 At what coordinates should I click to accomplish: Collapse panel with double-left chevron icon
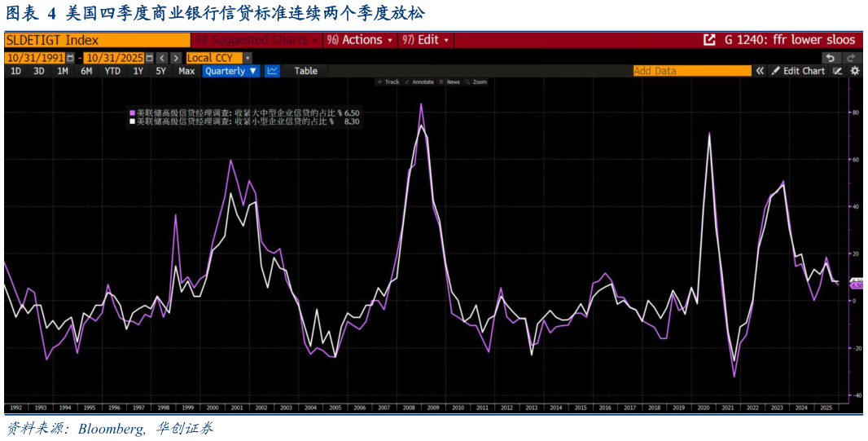pyautogui.click(x=760, y=71)
